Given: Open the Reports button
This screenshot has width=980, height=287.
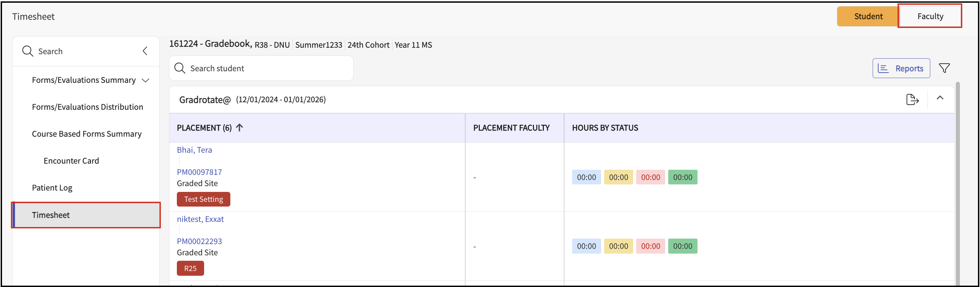Looking at the screenshot, I should click(901, 68).
